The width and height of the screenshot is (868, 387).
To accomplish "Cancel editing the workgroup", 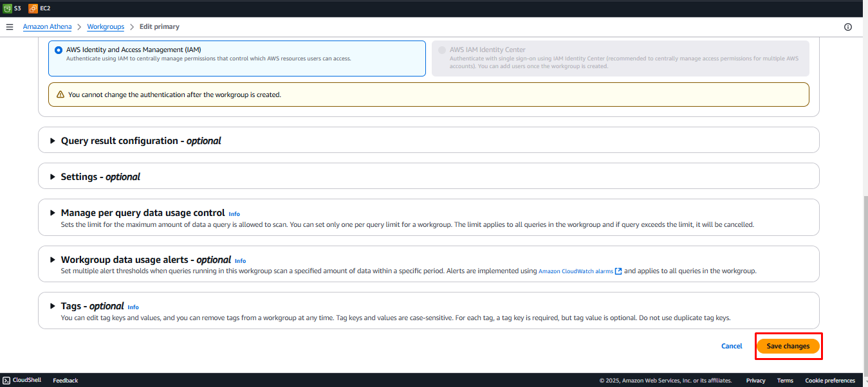I will click(732, 346).
